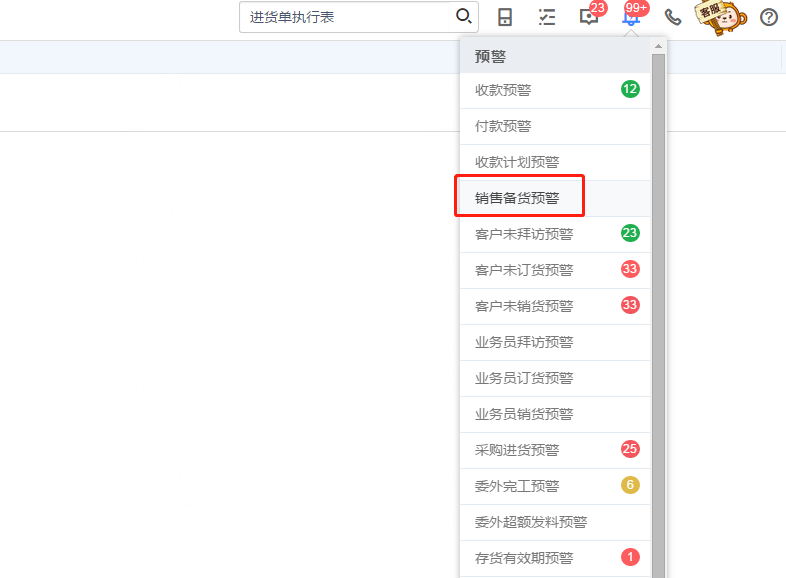The image size is (786, 578).
Task: Open the task checklist icon
Action: click(547, 18)
